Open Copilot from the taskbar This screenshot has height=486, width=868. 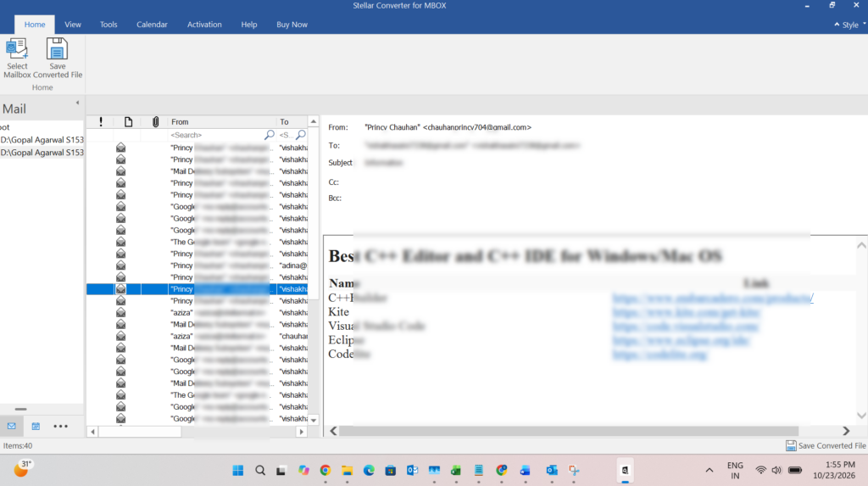click(x=303, y=471)
